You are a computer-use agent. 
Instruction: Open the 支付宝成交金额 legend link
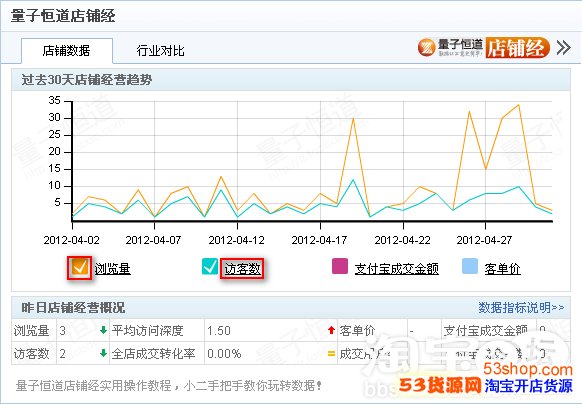click(396, 268)
